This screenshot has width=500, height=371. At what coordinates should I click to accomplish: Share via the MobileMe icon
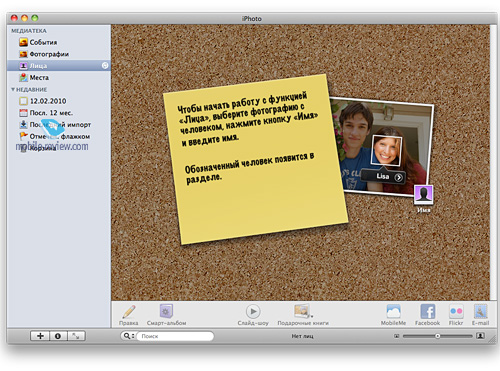coord(393,311)
